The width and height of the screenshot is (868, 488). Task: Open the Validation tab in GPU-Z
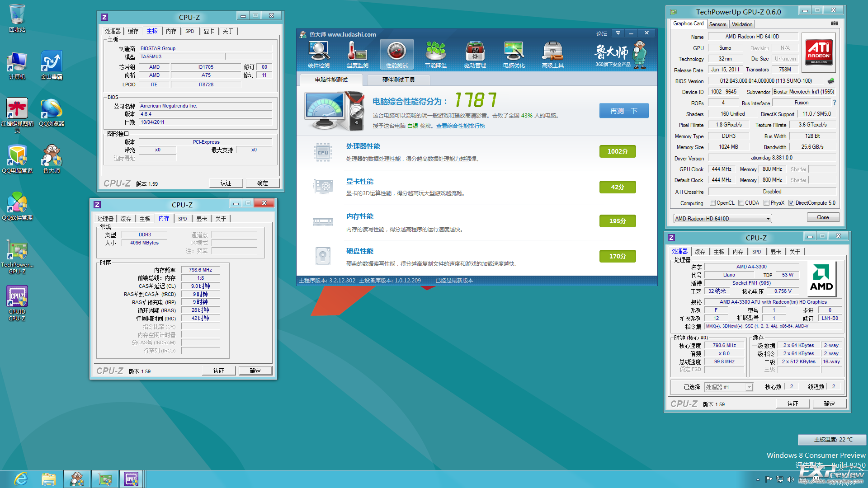point(742,24)
